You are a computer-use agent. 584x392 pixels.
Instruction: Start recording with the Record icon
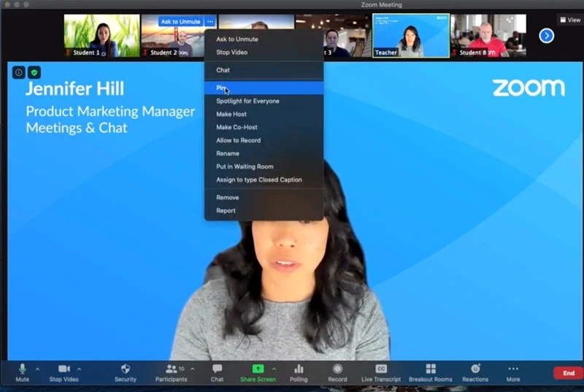(x=337, y=369)
